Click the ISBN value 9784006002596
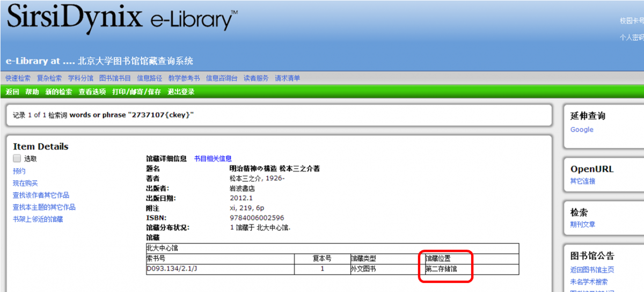 tap(257, 218)
